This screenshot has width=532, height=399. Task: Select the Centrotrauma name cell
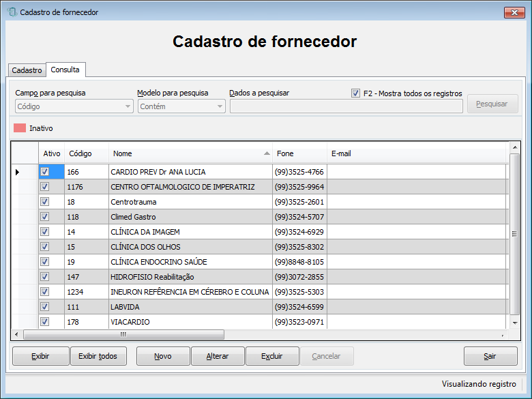(190, 201)
